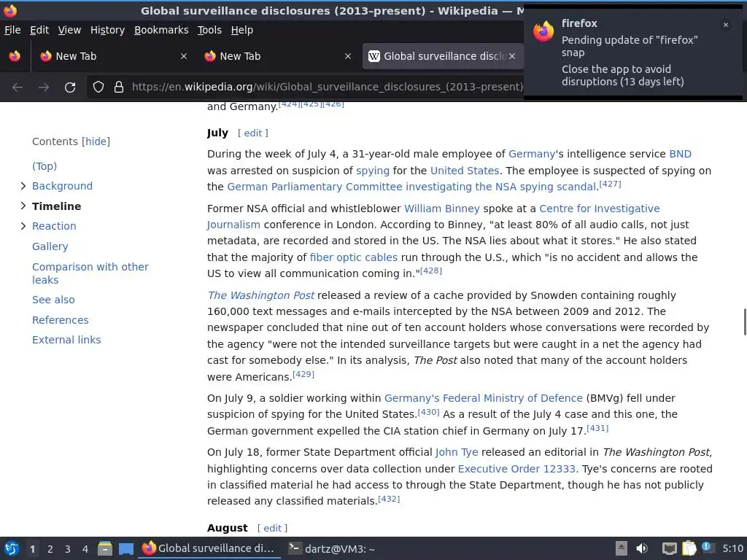Open the Germany link in July paragraph
The height and width of the screenshot is (560, 747).
(532, 154)
